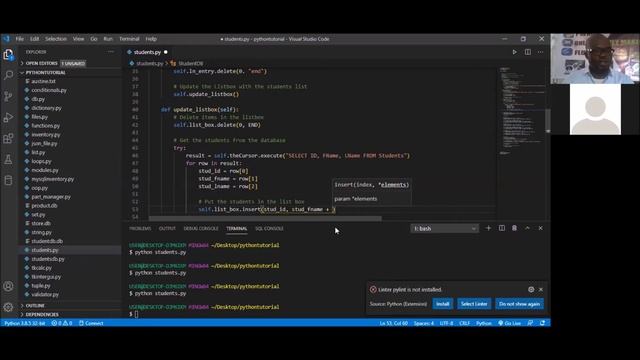Select Python interpreter in status bar
The width and height of the screenshot is (640, 360).
click(x=25, y=323)
